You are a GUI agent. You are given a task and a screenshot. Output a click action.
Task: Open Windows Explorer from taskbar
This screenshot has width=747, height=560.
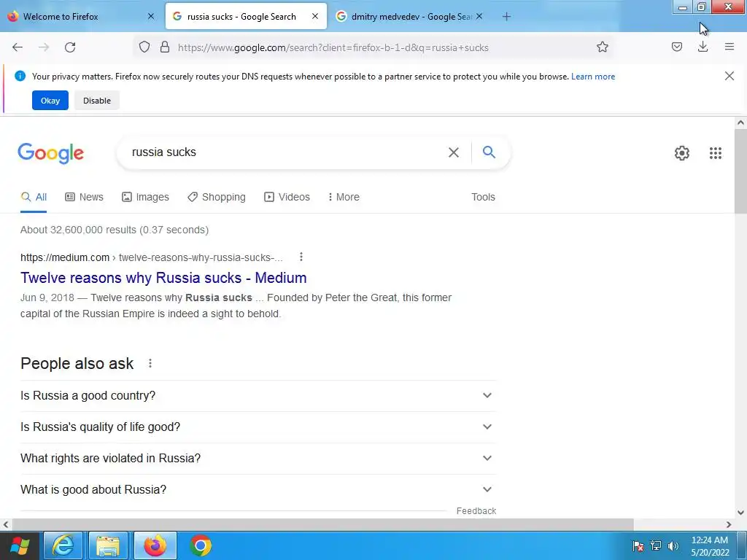[108, 545]
